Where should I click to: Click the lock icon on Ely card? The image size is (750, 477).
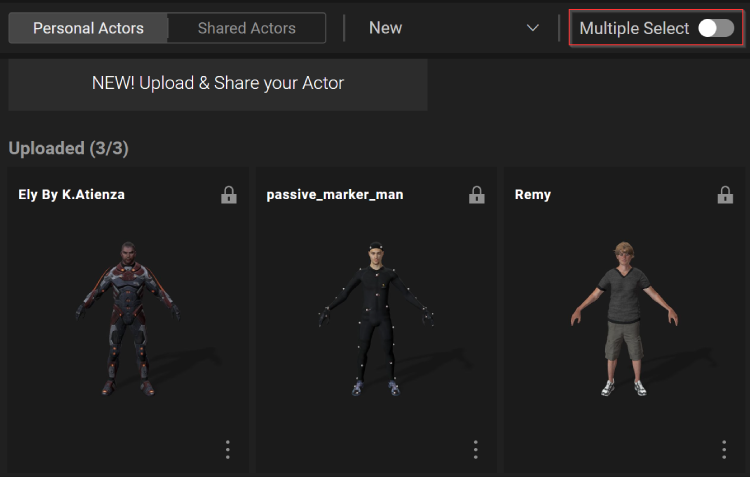click(229, 195)
